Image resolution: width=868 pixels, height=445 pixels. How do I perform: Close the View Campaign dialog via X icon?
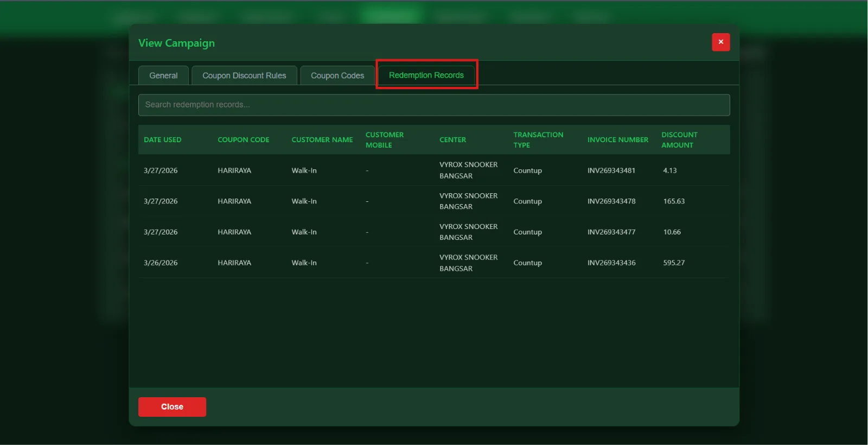pos(720,42)
